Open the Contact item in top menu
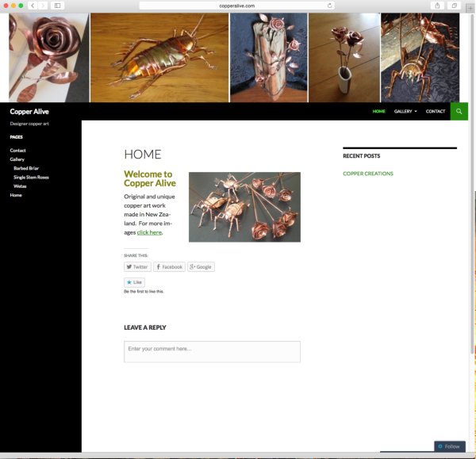 point(436,111)
